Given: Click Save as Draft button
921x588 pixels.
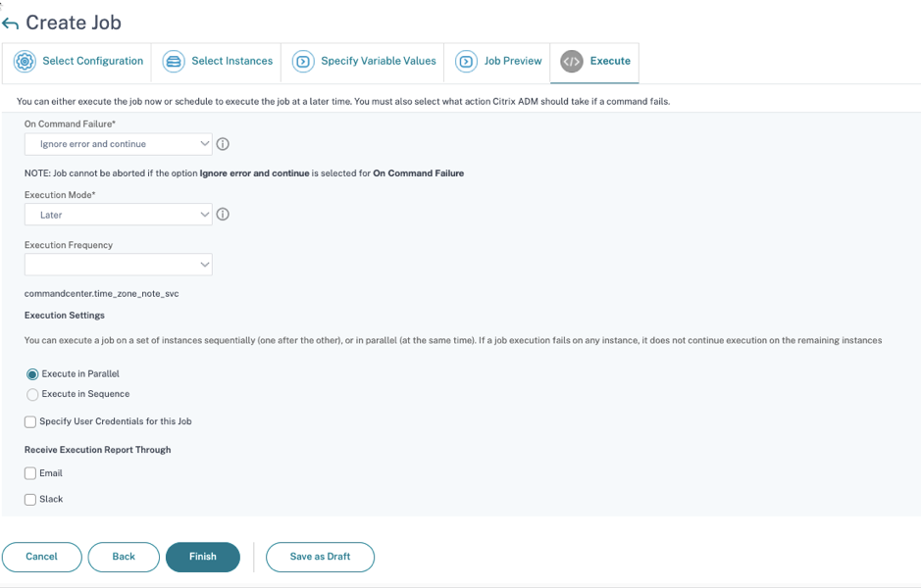Looking at the screenshot, I should 320,557.
